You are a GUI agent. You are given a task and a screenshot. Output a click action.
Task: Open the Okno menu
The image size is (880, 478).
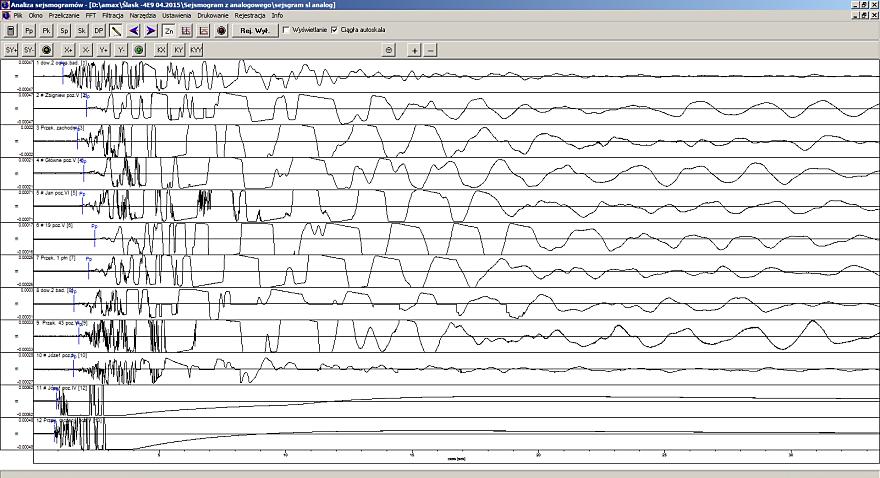tap(35, 16)
